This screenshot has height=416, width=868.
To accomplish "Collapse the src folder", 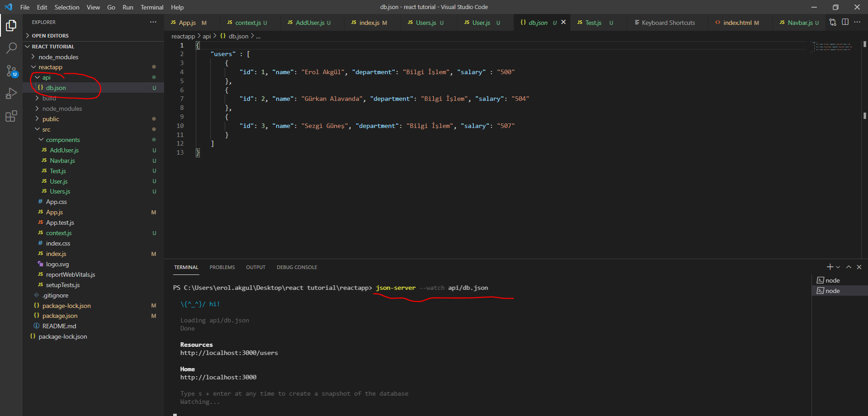I will (x=46, y=130).
